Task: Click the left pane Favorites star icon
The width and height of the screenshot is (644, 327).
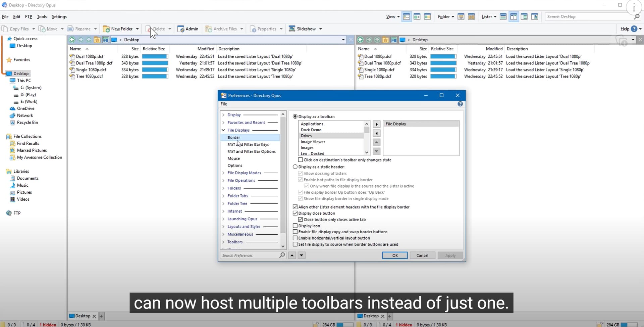Action: (x=97, y=40)
